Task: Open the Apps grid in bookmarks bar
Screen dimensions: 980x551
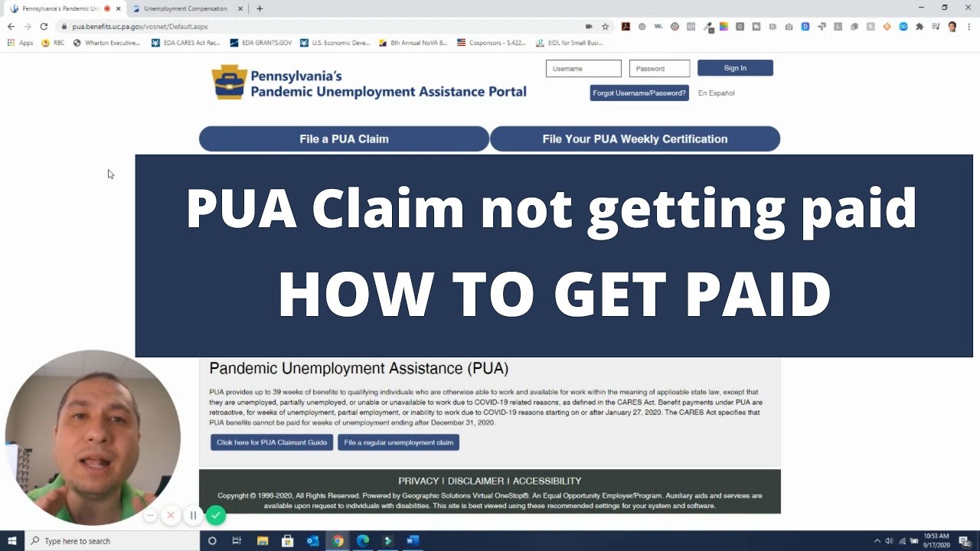Action: (21, 43)
